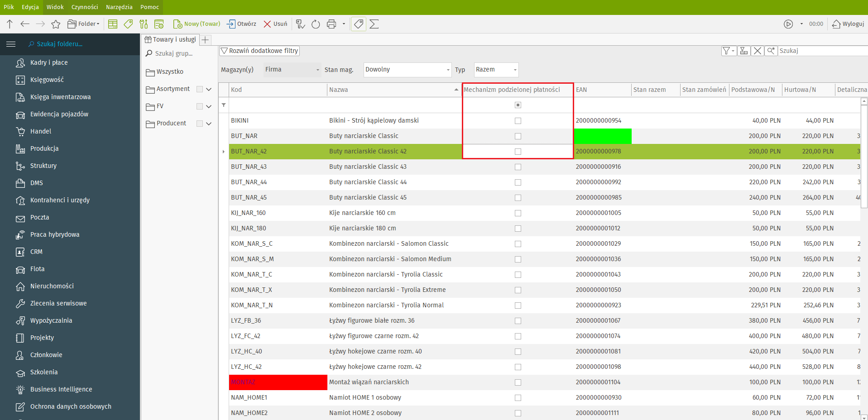Open the Plik menu
This screenshot has width=868, height=420.
[x=9, y=7]
